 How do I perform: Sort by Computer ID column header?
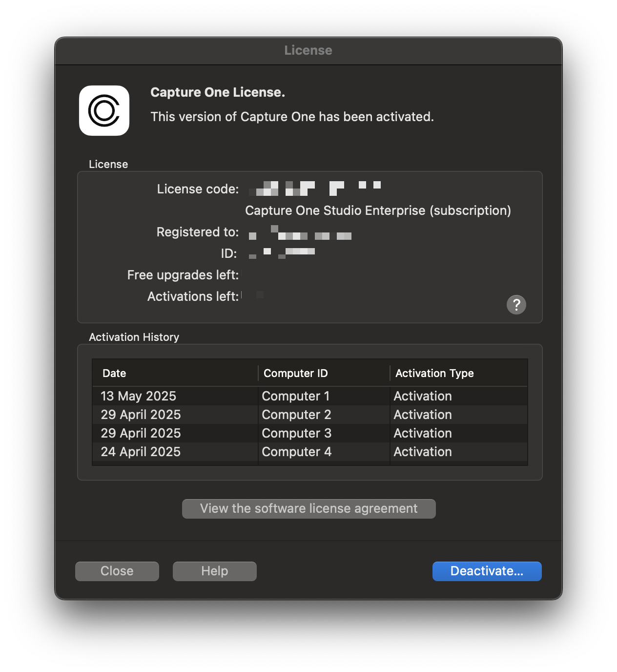click(x=324, y=373)
